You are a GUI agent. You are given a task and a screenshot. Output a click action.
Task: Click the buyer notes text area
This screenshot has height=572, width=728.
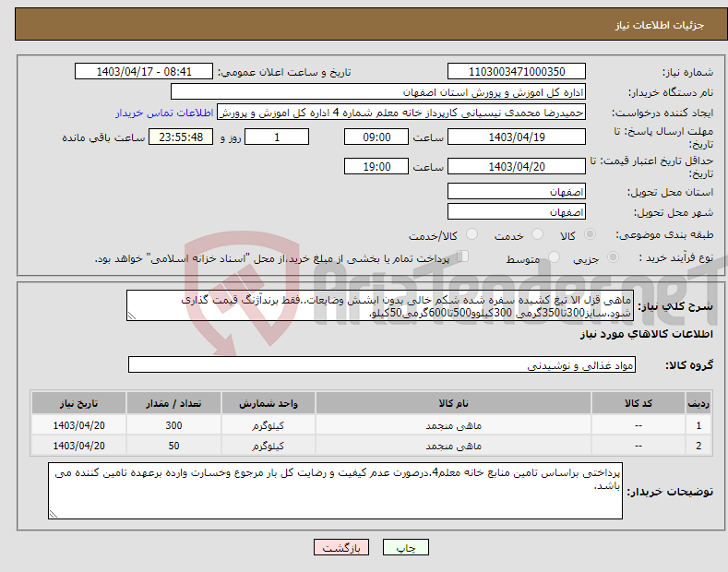pos(335,491)
